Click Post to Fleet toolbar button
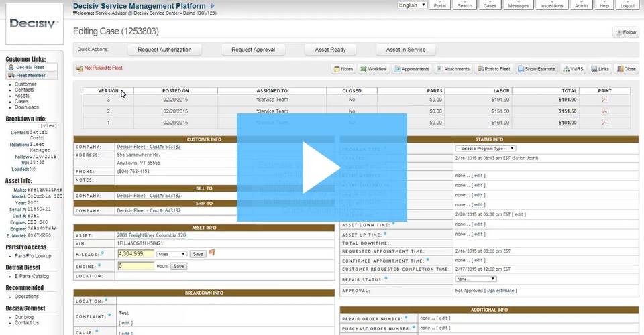The image size is (644, 335). [494, 69]
